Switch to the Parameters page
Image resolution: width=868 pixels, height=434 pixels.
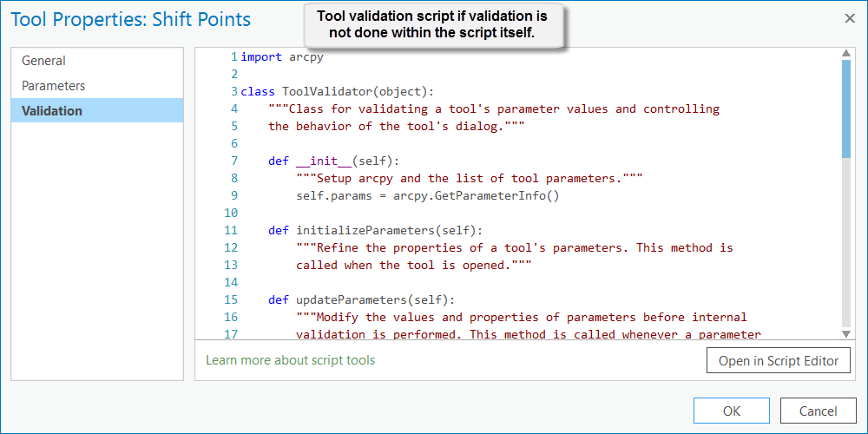[97, 86]
